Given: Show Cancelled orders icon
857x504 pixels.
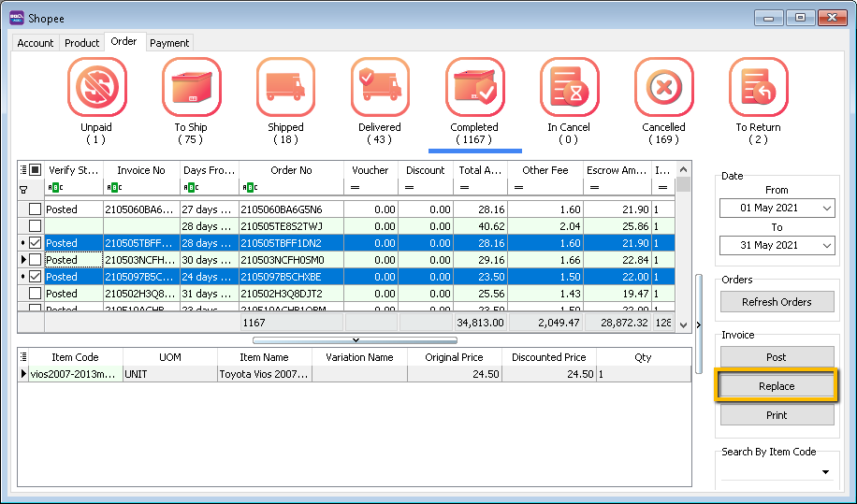Looking at the screenshot, I should 663,88.
